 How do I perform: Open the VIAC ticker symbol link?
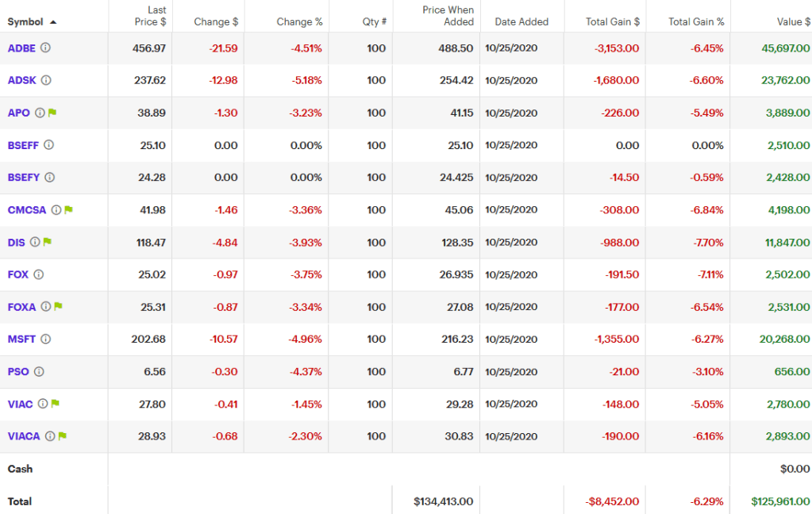coord(20,404)
